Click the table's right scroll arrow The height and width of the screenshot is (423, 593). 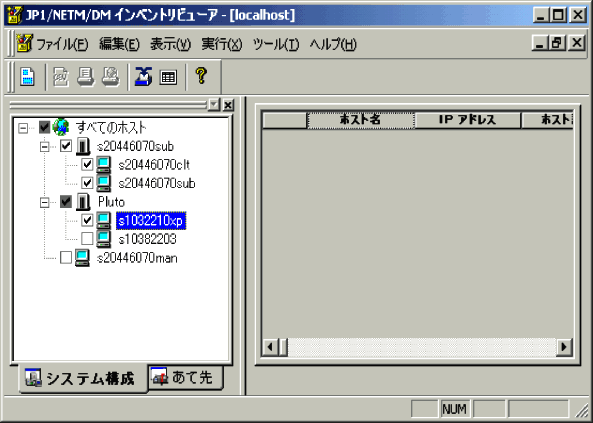point(564,347)
